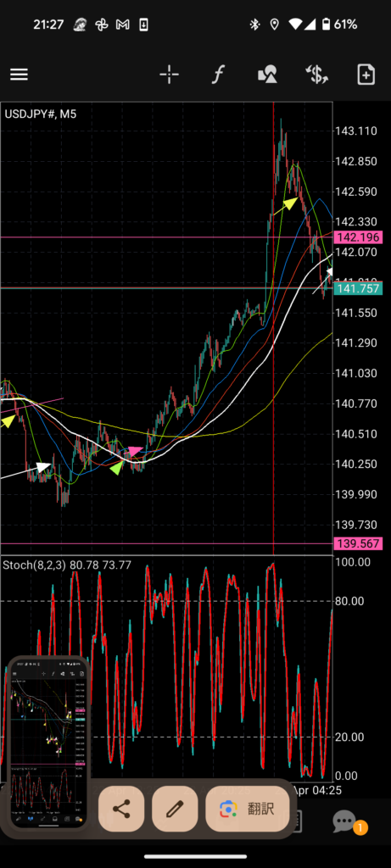Create a new order with document-plus icon

pyautogui.click(x=366, y=75)
